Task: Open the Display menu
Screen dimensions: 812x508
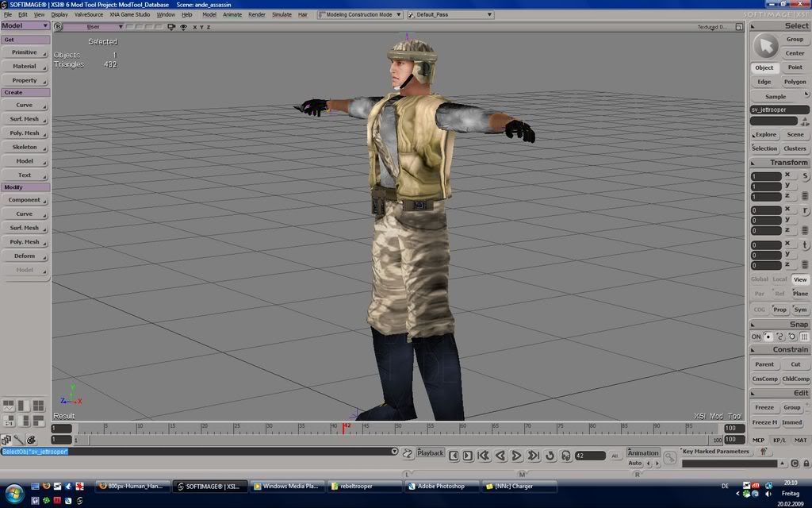Action: tap(59, 14)
